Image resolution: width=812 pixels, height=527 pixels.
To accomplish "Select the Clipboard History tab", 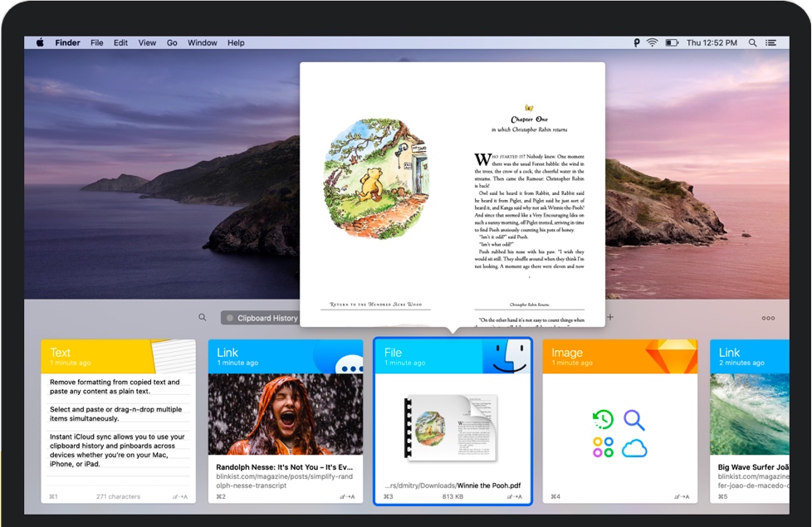I will pyautogui.click(x=260, y=318).
